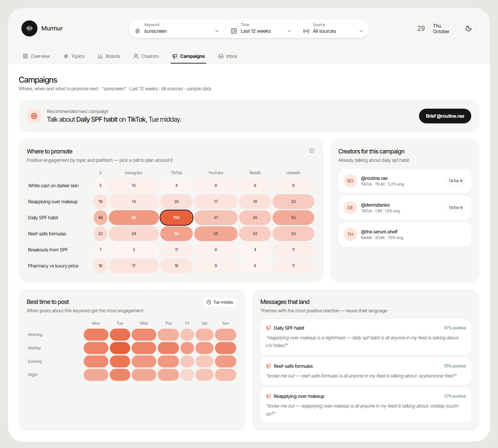
Task: Click the megaphone icon on Reef-safe formulas message
Action: pyautogui.click(x=268, y=366)
